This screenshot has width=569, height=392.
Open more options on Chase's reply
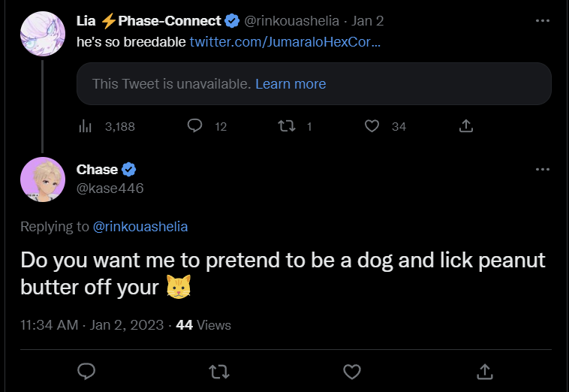[543, 170]
